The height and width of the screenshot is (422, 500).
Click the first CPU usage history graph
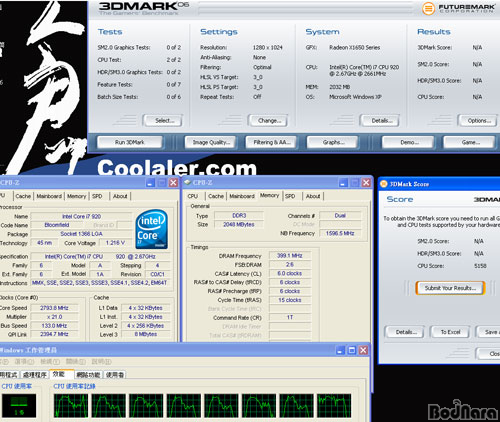[x=71, y=406]
